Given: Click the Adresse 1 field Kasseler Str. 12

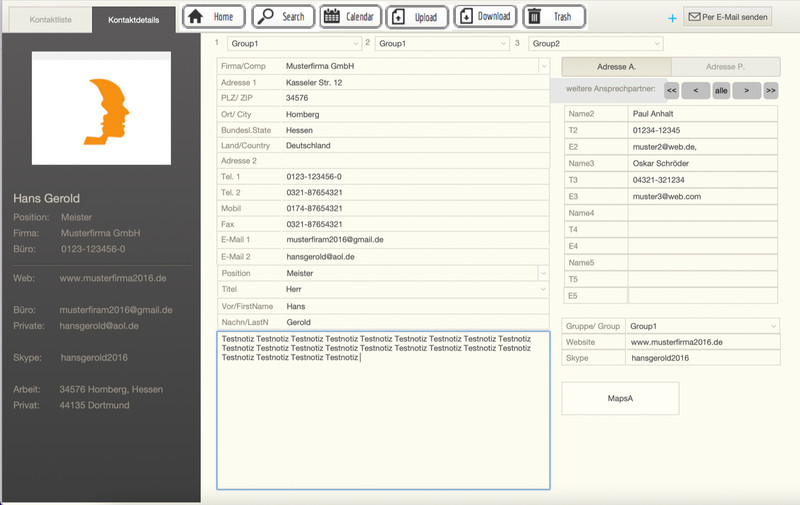Looking at the screenshot, I should (415, 83).
